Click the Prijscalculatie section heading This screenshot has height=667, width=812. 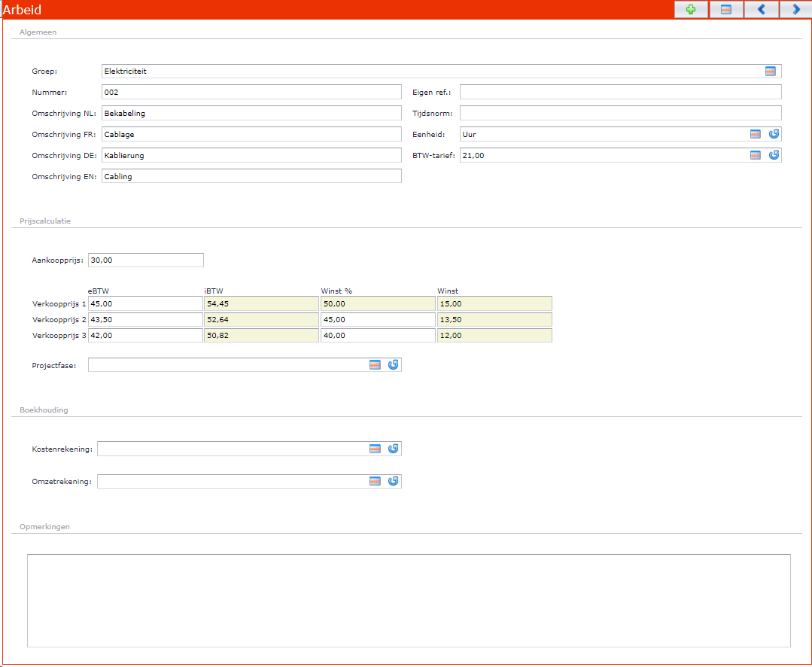coord(45,221)
